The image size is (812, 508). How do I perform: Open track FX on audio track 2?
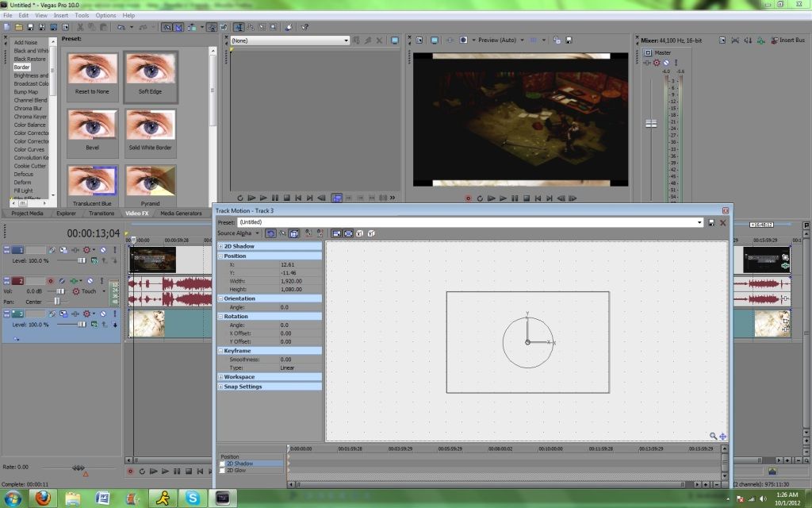click(x=74, y=281)
